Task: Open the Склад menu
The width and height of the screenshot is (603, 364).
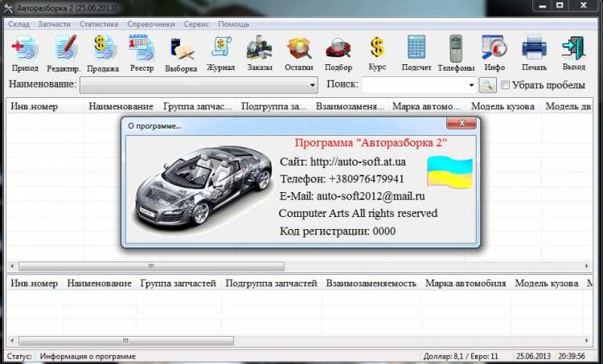Action: pos(18,24)
